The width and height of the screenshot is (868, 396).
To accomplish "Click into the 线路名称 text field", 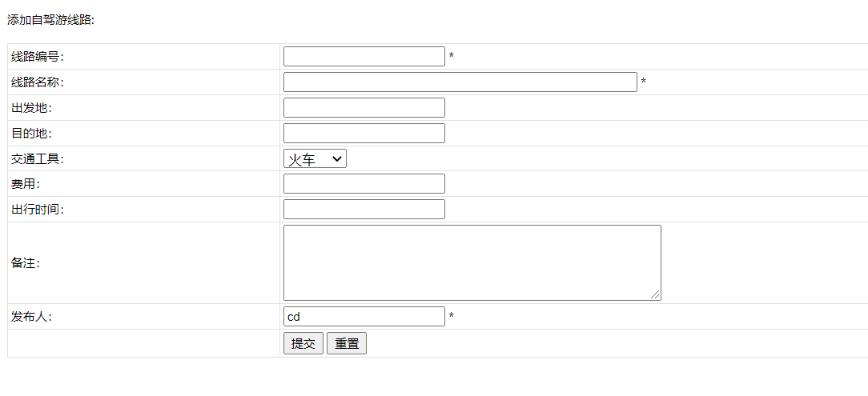I will tap(460, 82).
